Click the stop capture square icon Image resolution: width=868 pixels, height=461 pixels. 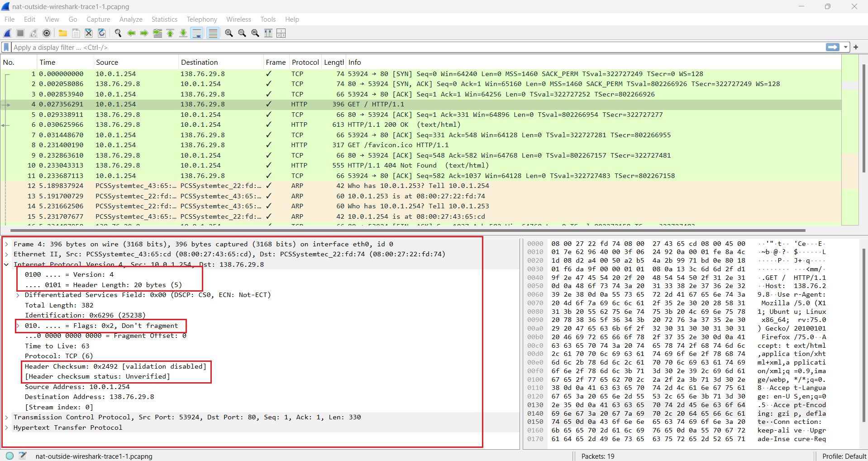click(20, 33)
